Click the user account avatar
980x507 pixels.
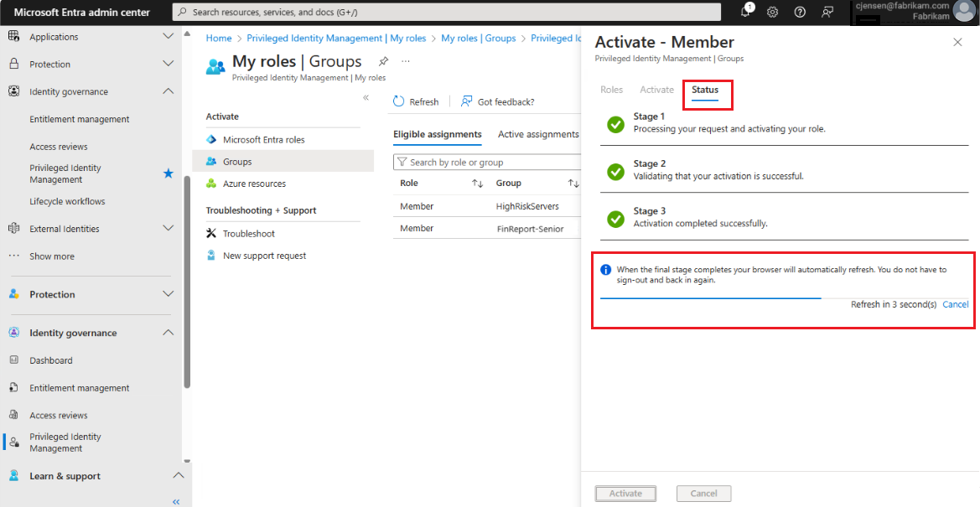(964, 11)
